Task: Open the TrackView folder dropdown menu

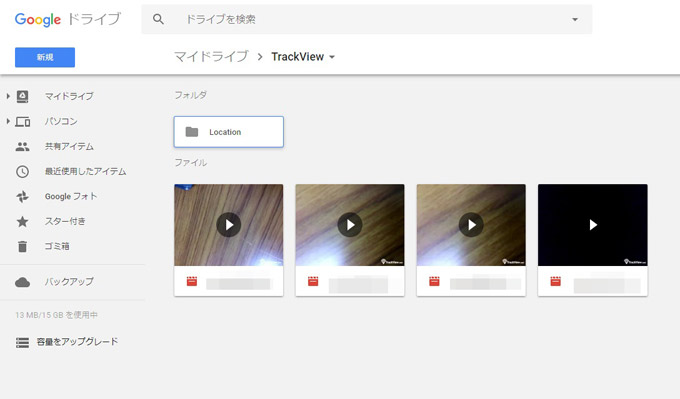Action: [332, 57]
